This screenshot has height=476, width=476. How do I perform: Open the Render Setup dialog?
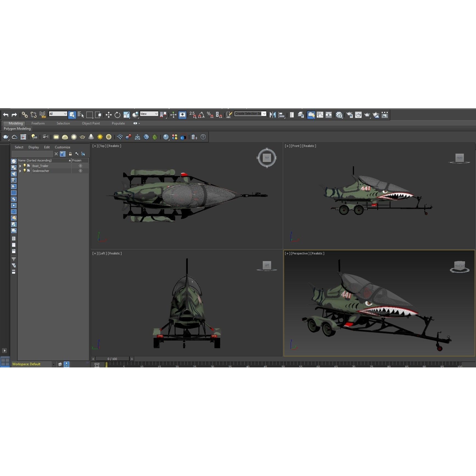(349, 115)
